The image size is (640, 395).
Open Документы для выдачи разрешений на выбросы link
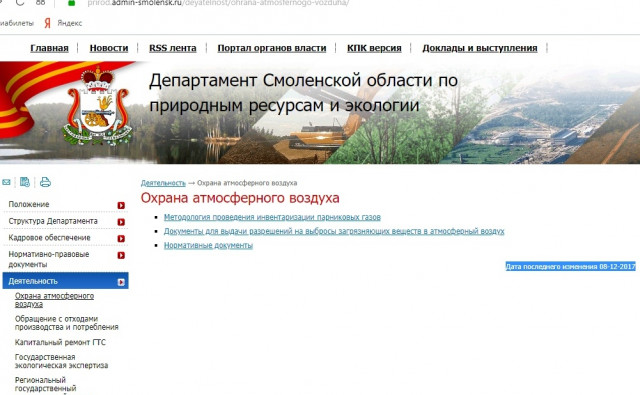[x=334, y=231]
